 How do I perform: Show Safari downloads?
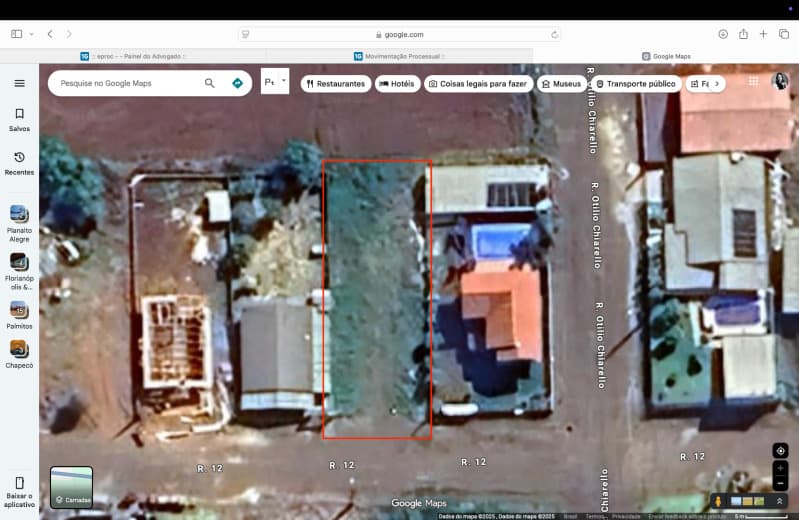[x=723, y=34]
